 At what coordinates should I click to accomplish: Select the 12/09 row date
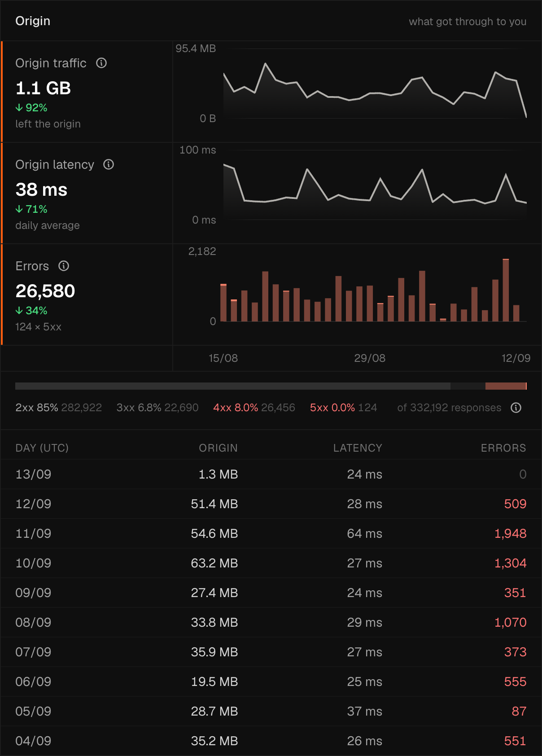coord(33,504)
